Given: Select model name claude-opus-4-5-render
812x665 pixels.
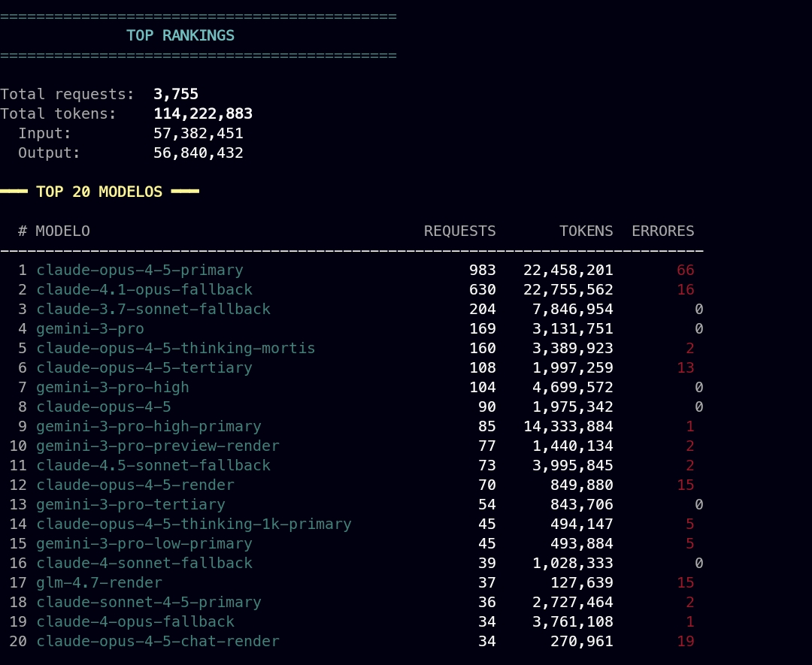Looking at the screenshot, I should pyautogui.click(x=135, y=485).
